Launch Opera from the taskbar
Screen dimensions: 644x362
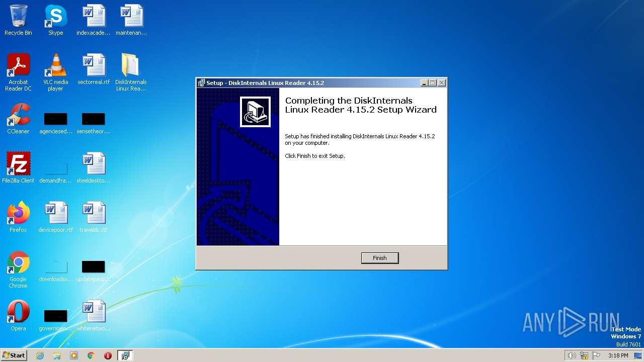(108, 355)
